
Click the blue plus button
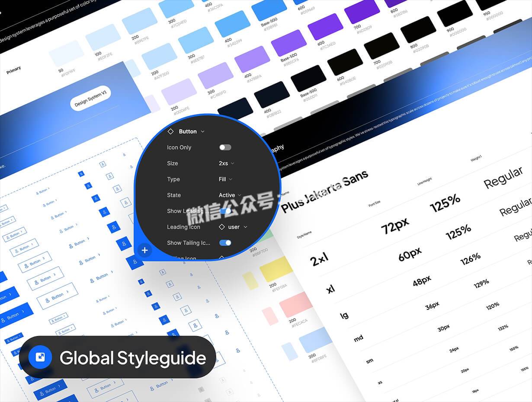click(x=145, y=250)
